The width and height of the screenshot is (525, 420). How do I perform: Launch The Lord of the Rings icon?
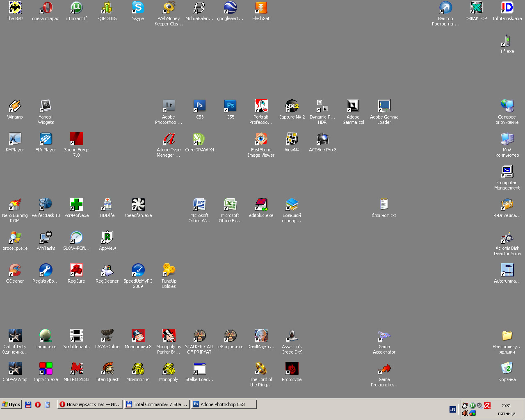(x=261, y=368)
